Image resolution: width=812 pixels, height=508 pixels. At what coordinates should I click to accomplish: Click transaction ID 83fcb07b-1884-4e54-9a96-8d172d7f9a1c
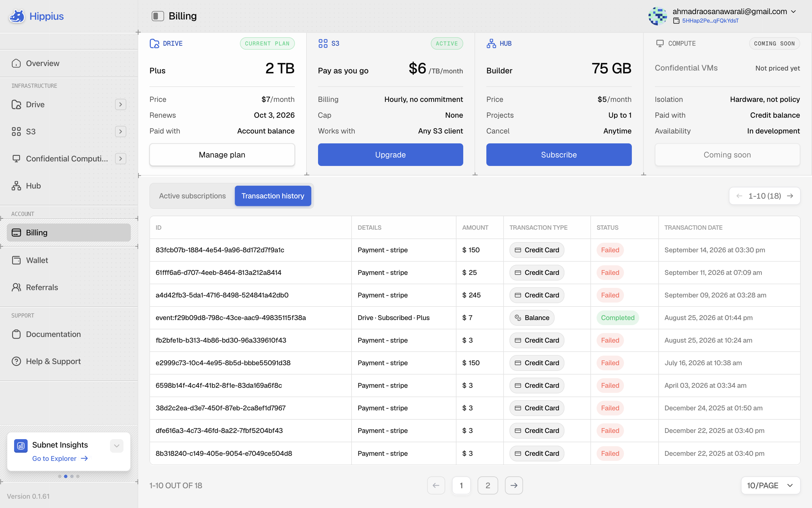point(220,250)
